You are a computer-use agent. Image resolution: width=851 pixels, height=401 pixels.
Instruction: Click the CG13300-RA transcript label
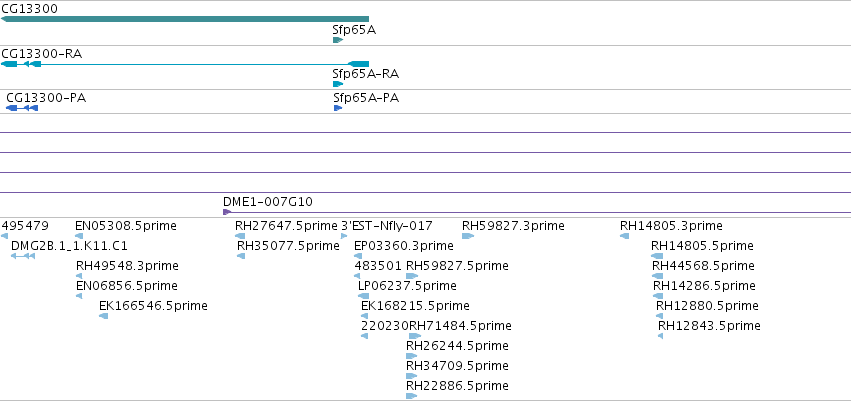click(42, 54)
